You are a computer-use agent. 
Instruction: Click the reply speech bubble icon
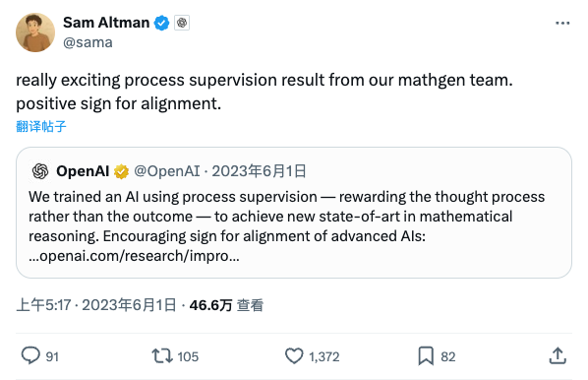(x=30, y=355)
